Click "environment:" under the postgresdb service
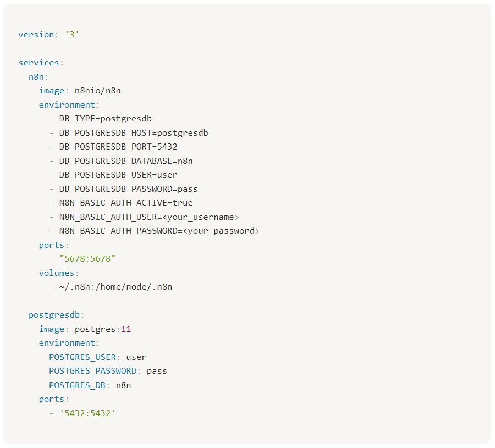Viewport: 495px width, 448px height. pyautogui.click(x=69, y=343)
